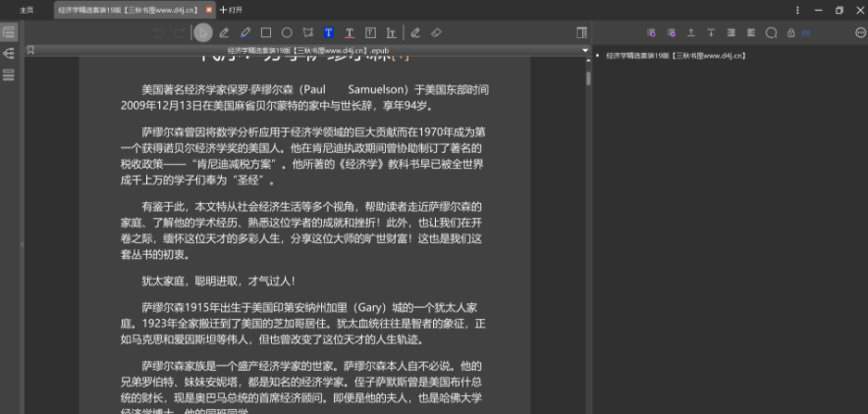Open the more options circle in outline panel
Viewport: 868px width, 414px height.
coord(860,33)
